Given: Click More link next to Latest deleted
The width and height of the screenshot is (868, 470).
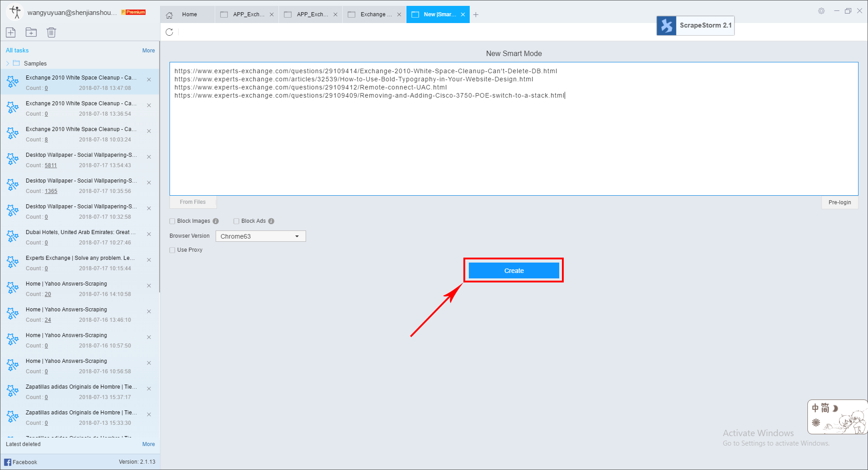Looking at the screenshot, I should [x=148, y=444].
